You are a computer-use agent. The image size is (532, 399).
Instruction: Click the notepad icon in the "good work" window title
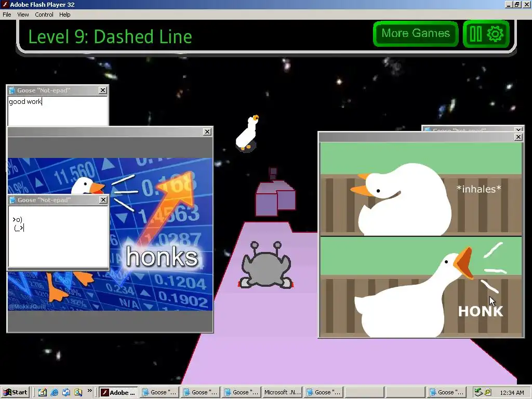click(x=12, y=90)
